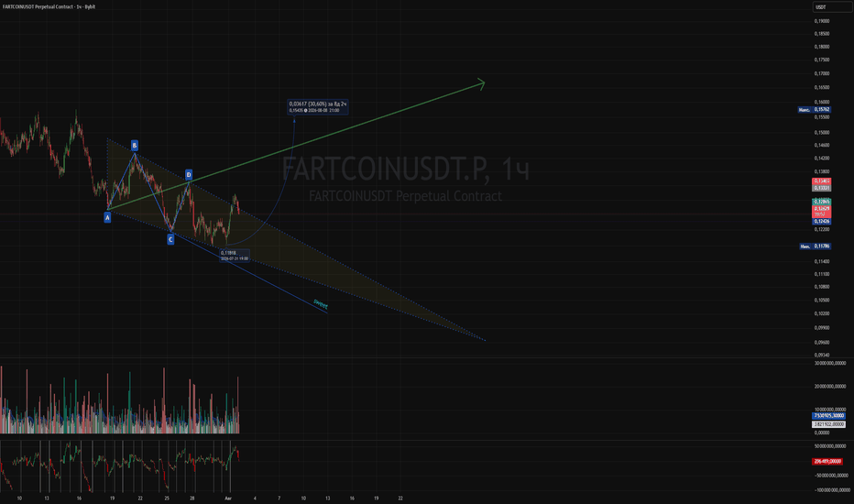Click the blue 0,12426 price tag
This screenshot has height=504, width=854.
(822, 221)
